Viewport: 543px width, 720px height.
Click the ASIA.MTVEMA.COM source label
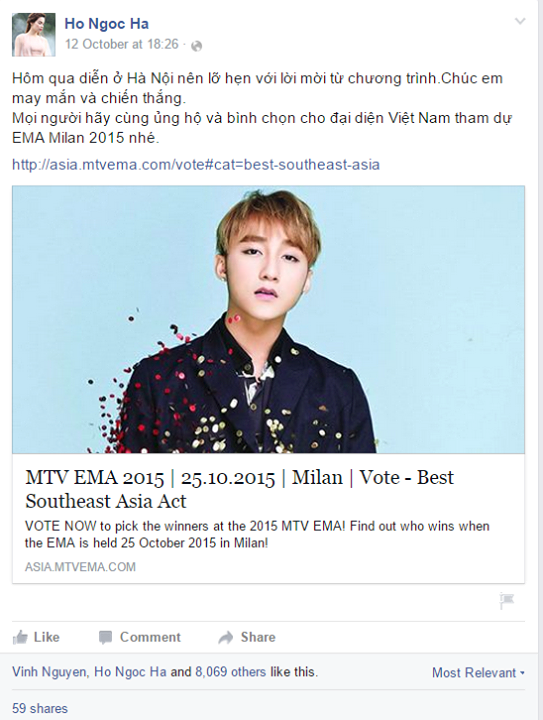80,567
